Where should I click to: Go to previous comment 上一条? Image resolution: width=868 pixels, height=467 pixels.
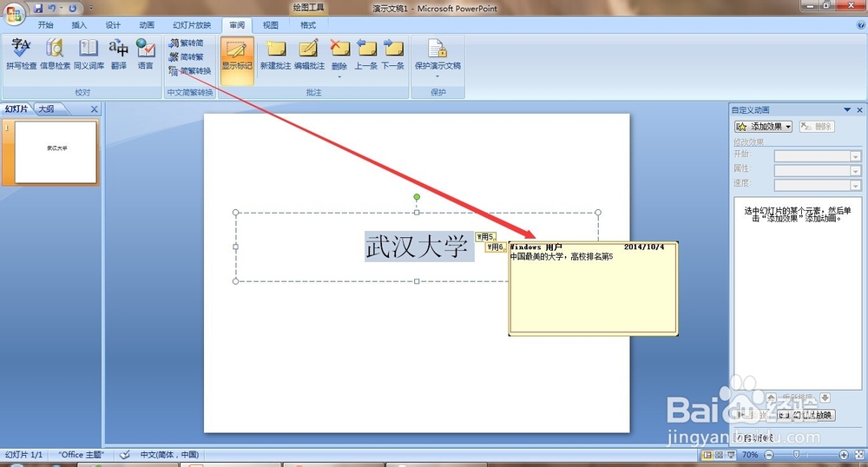click(x=366, y=55)
